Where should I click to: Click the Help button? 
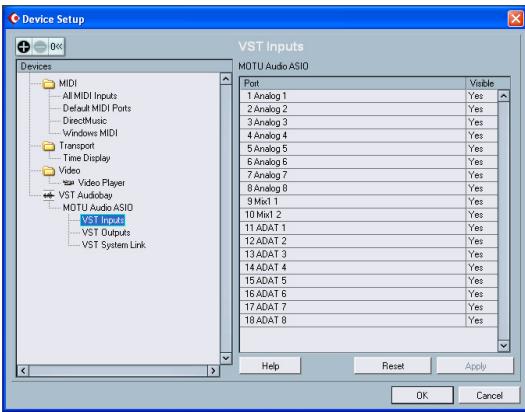pos(270,365)
